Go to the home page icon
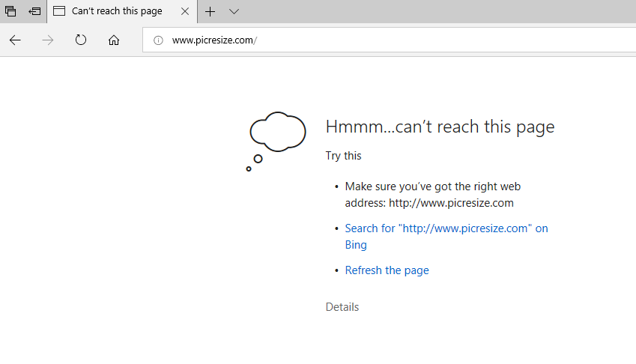This screenshot has width=636, height=364. click(x=114, y=40)
